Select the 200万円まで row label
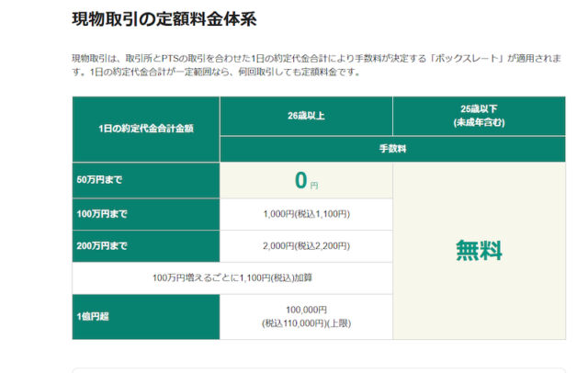Screen dimensions: 588x373 click(x=105, y=246)
